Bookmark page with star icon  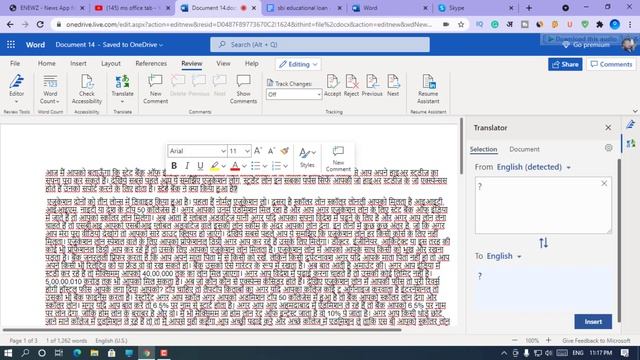click(x=461, y=24)
